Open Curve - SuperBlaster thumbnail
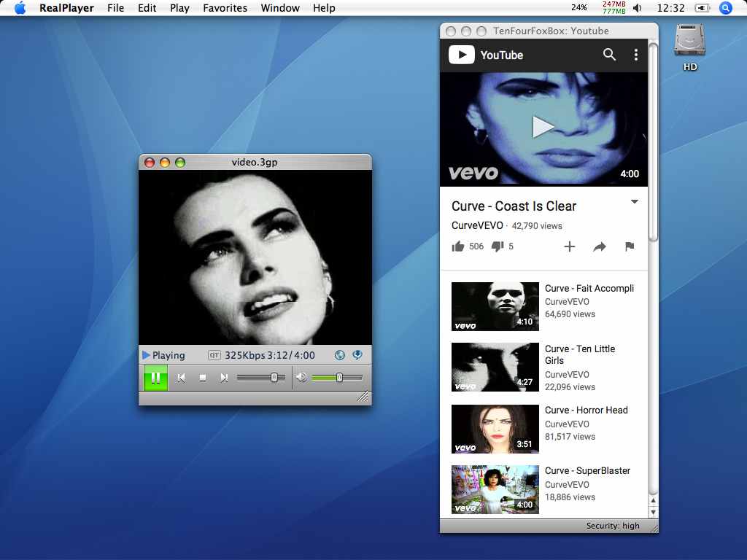 pos(495,489)
